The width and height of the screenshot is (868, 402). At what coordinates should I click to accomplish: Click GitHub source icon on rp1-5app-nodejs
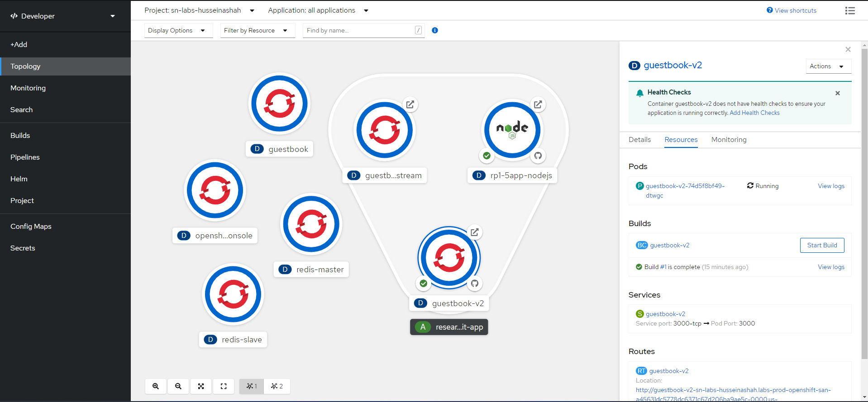coord(538,156)
